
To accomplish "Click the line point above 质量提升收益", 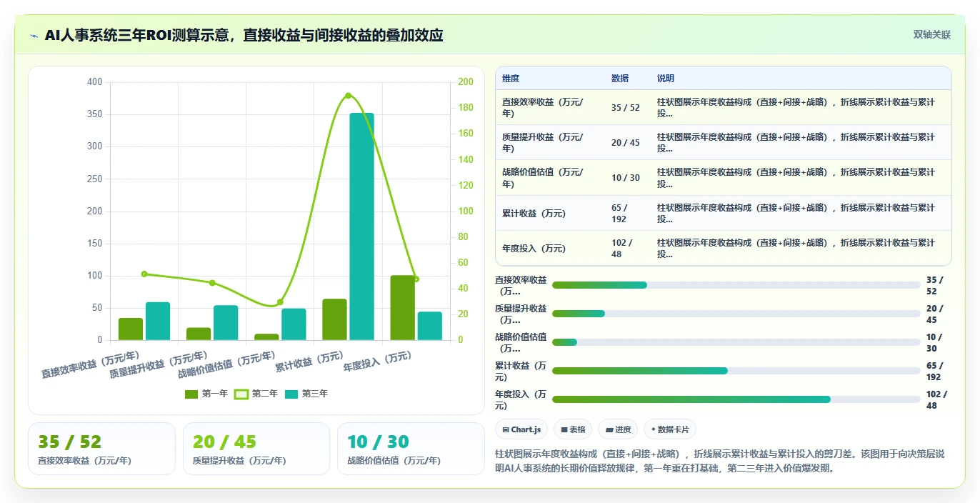I will click(212, 283).
